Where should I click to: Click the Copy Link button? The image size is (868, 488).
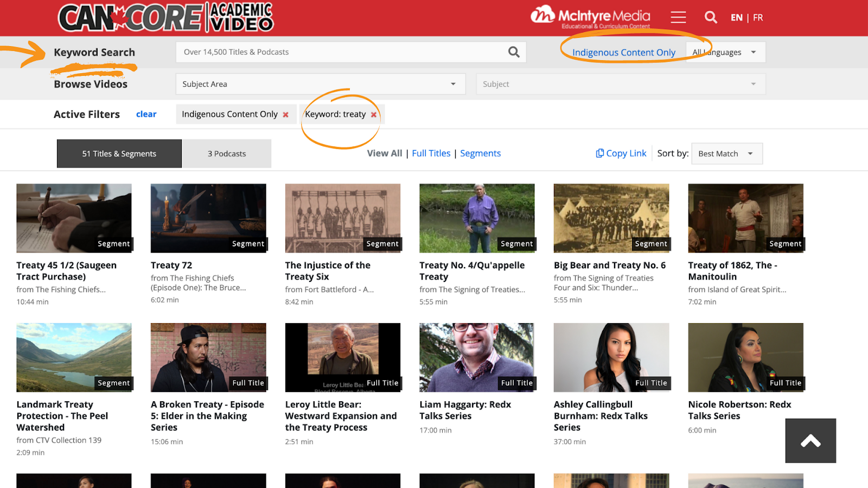click(621, 153)
